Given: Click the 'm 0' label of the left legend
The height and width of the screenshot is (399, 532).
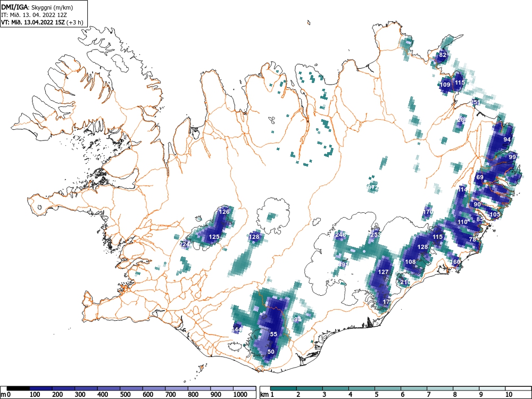Looking at the screenshot, I should tap(5, 395).
